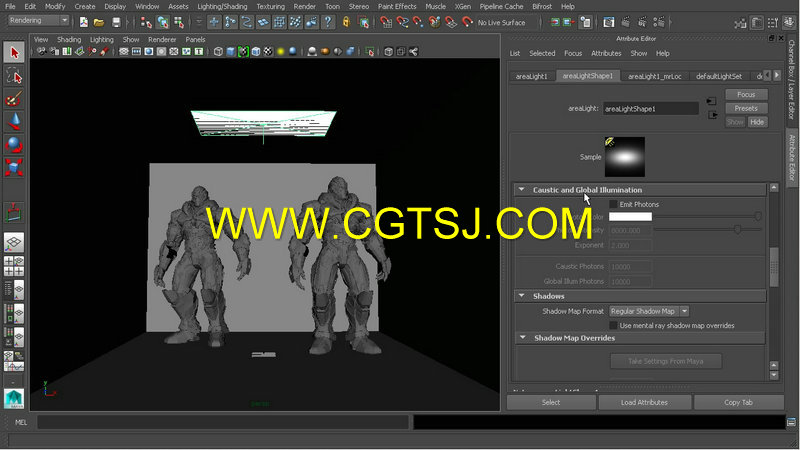The image size is (800, 450).
Task: Select the arrow Select tool
Action: pos(14,53)
